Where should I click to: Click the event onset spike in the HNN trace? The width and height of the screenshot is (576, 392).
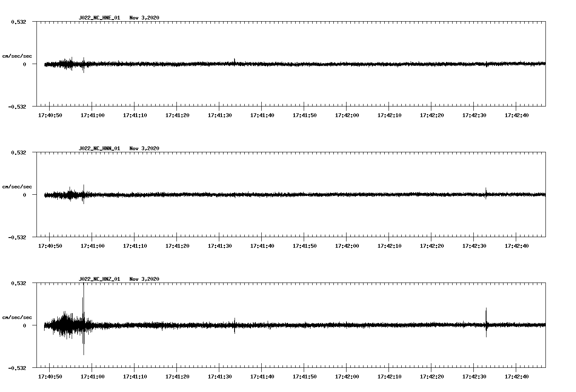pyautogui.click(x=84, y=195)
